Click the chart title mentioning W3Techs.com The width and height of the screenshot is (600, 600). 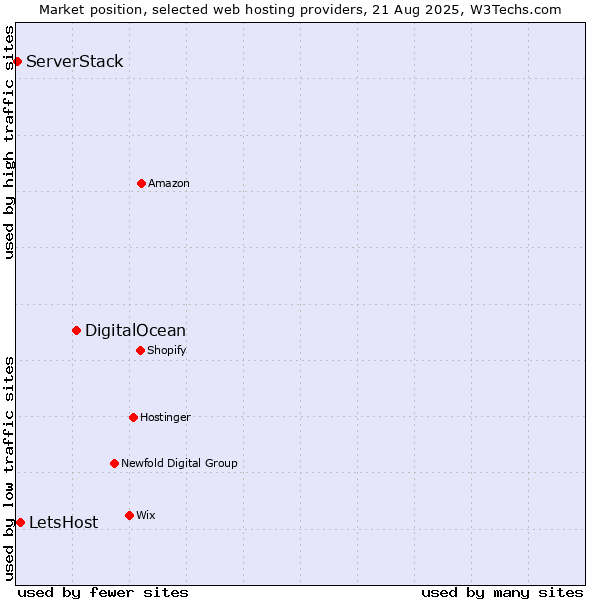[x=300, y=10]
